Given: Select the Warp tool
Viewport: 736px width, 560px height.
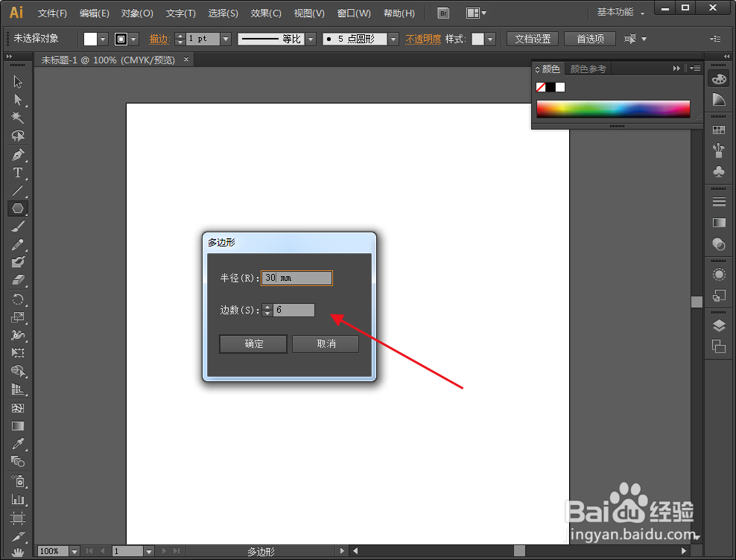Looking at the screenshot, I should tap(18, 335).
